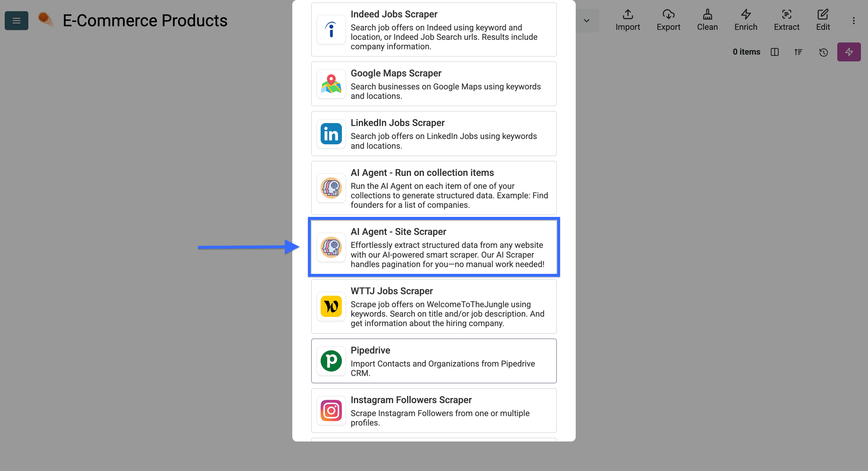Select the LinkedIn Jobs Scraper card
Image resolution: width=868 pixels, height=471 pixels.
point(434,133)
